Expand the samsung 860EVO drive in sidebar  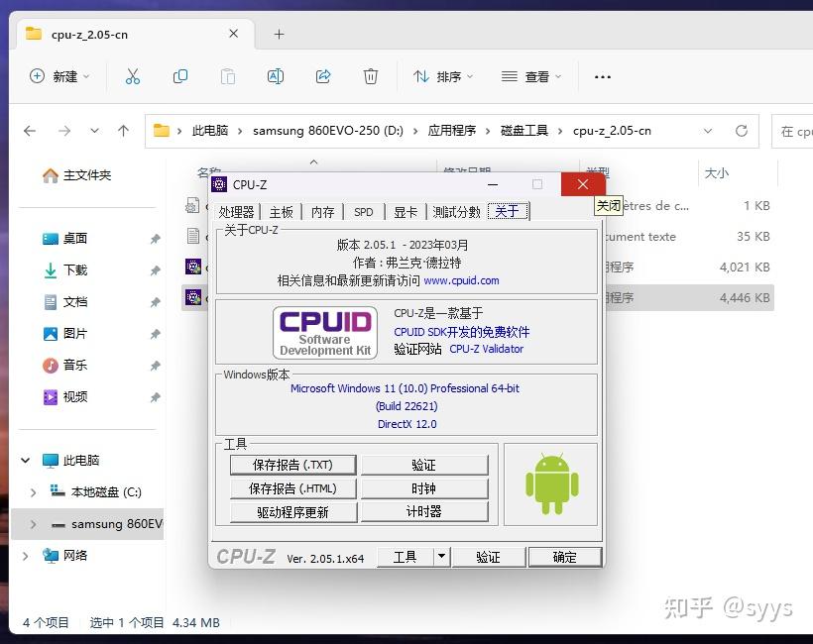32,524
